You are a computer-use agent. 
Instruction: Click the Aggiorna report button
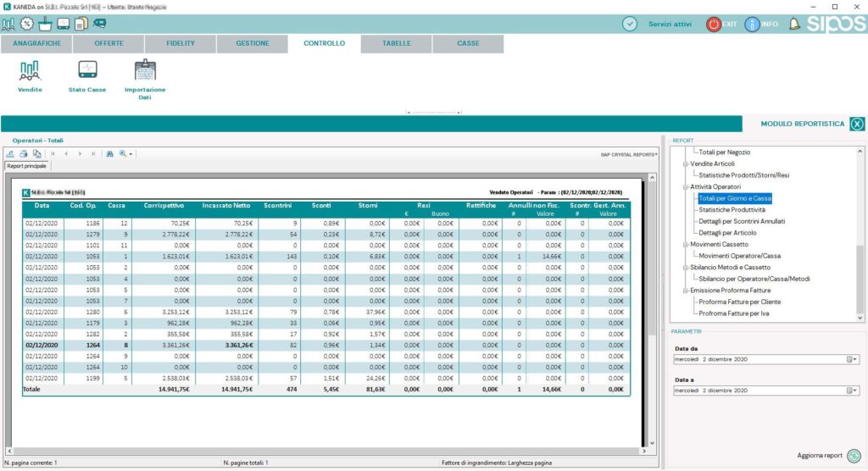pyautogui.click(x=854, y=455)
